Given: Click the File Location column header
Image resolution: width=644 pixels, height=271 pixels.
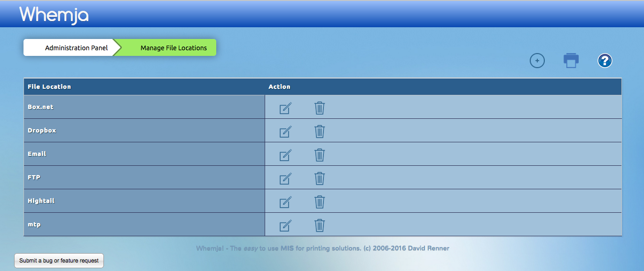Looking at the screenshot, I should (49, 87).
